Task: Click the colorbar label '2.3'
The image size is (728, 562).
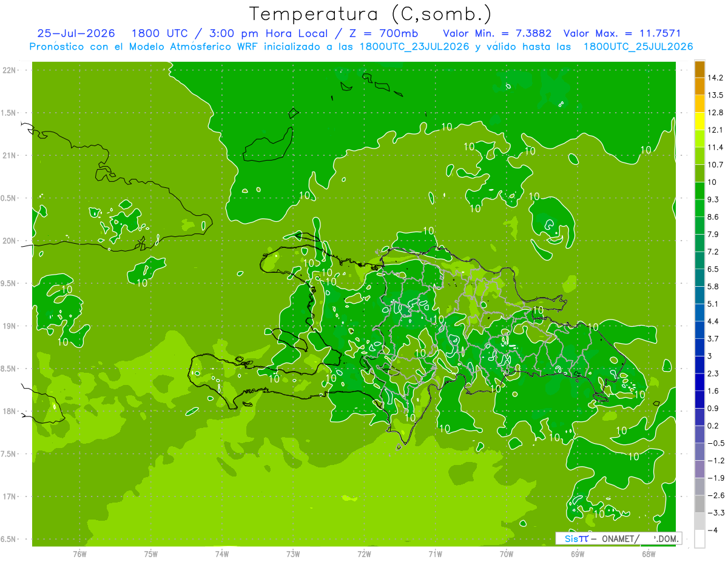Action: coord(713,373)
